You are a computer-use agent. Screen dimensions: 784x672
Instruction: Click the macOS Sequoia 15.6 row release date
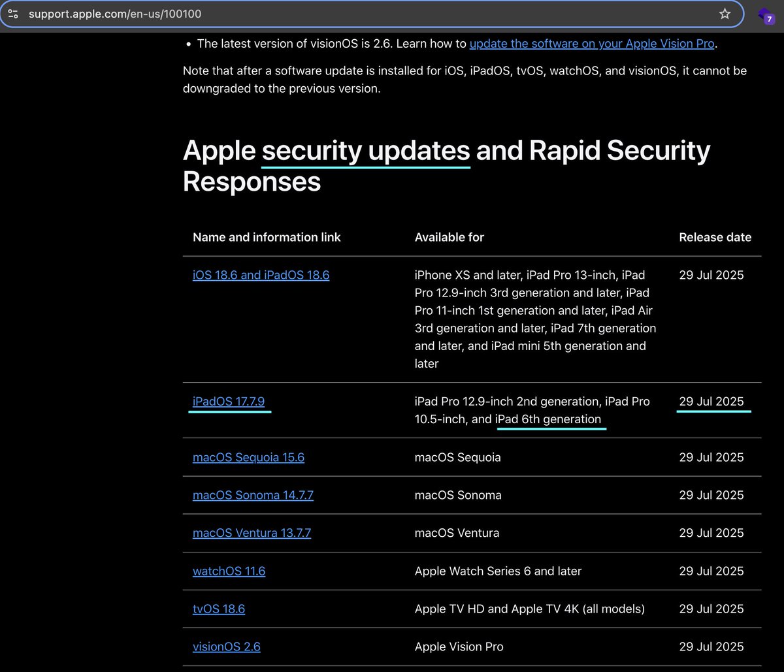[x=711, y=457]
